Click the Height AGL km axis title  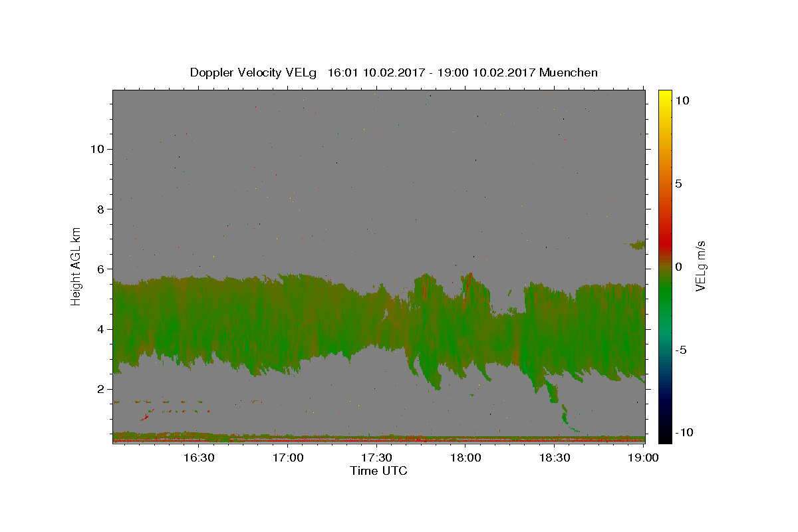pyautogui.click(x=76, y=265)
